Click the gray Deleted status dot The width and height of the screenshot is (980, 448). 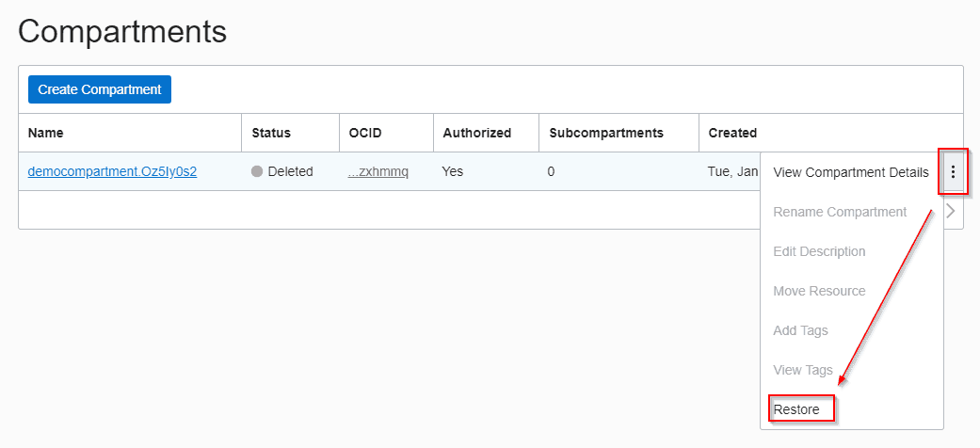click(x=257, y=172)
